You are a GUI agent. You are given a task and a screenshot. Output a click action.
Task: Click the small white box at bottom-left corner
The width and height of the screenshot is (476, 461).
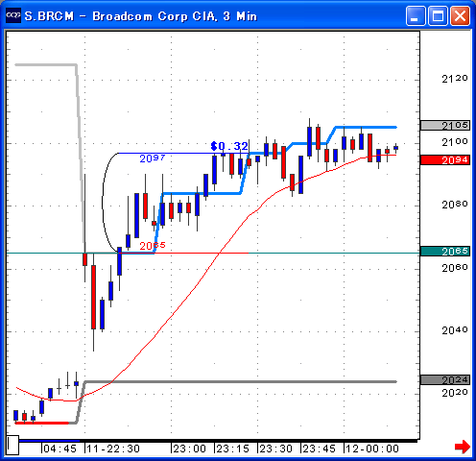12,445
